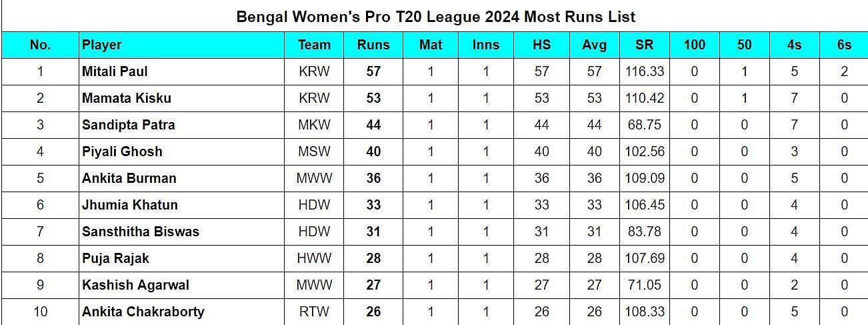This screenshot has height=325, width=868.
Task: Click the RTW team cell
Action: (314, 312)
